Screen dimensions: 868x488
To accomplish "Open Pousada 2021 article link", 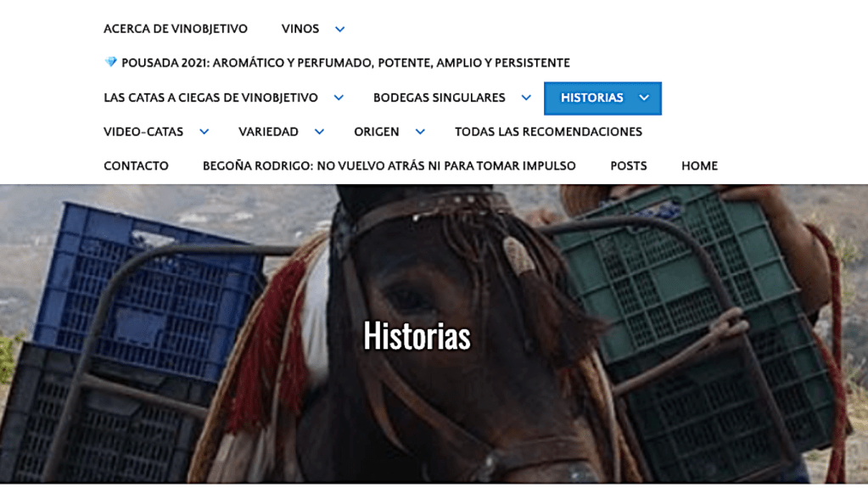I will (x=345, y=63).
